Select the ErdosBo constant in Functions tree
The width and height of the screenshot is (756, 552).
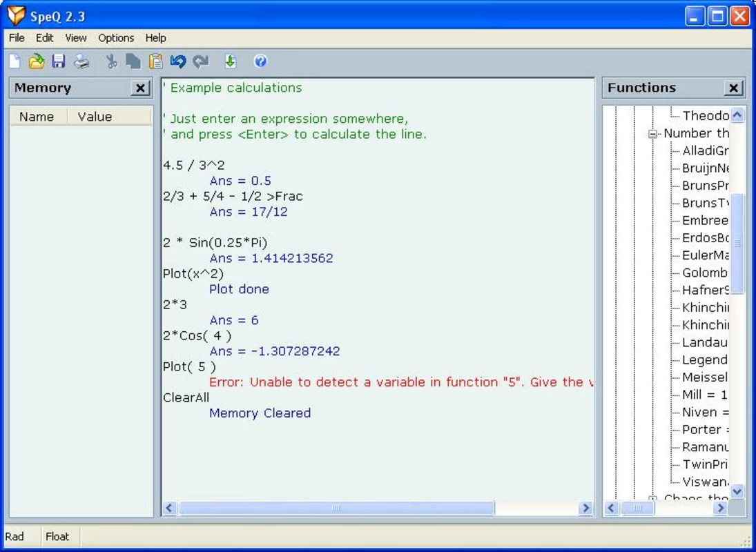click(706, 238)
